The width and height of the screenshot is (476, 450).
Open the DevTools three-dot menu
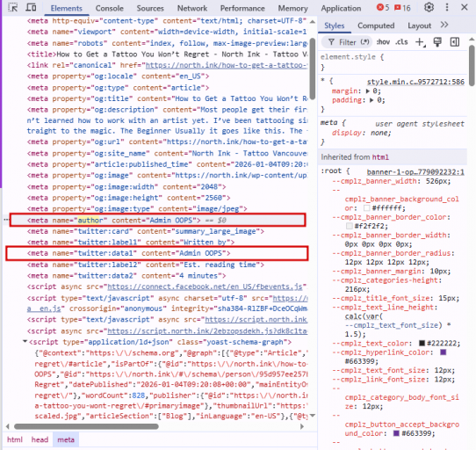(x=446, y=7)
